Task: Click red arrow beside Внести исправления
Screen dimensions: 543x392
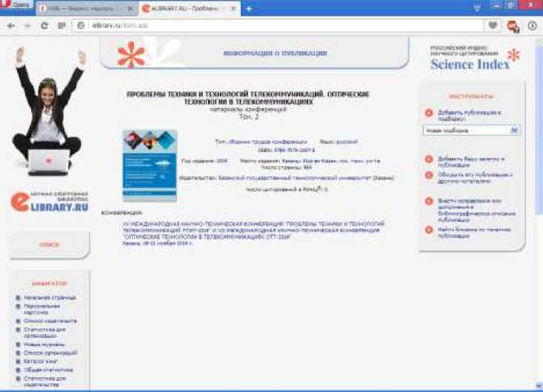Action: point(429,202)
